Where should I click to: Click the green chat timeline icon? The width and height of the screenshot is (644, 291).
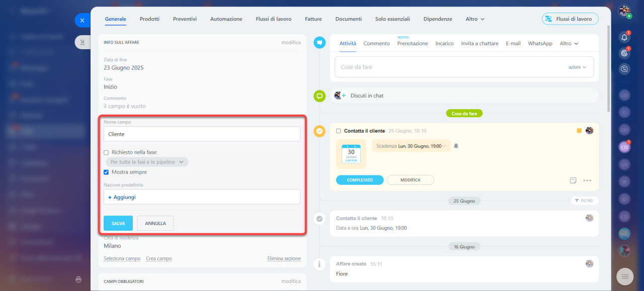point(319,96)
